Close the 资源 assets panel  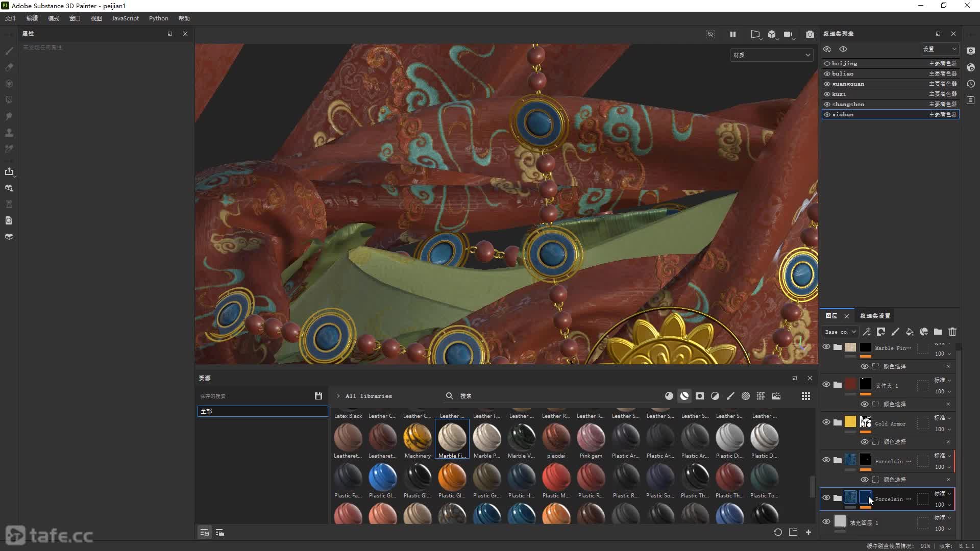[x=810, y=378]
